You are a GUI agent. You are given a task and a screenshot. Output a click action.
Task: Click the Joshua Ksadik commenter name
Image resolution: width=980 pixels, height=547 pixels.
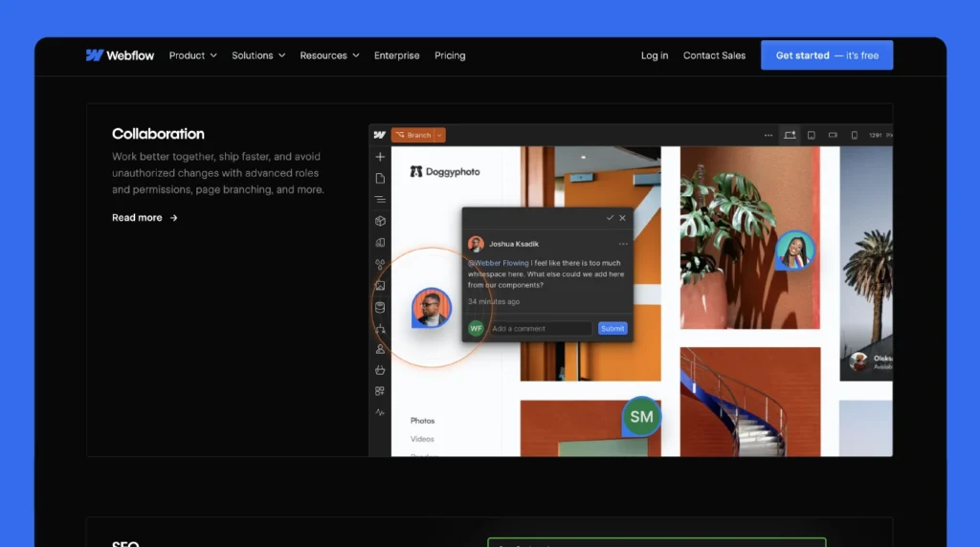pyautogui.click(x=514, y=244)
